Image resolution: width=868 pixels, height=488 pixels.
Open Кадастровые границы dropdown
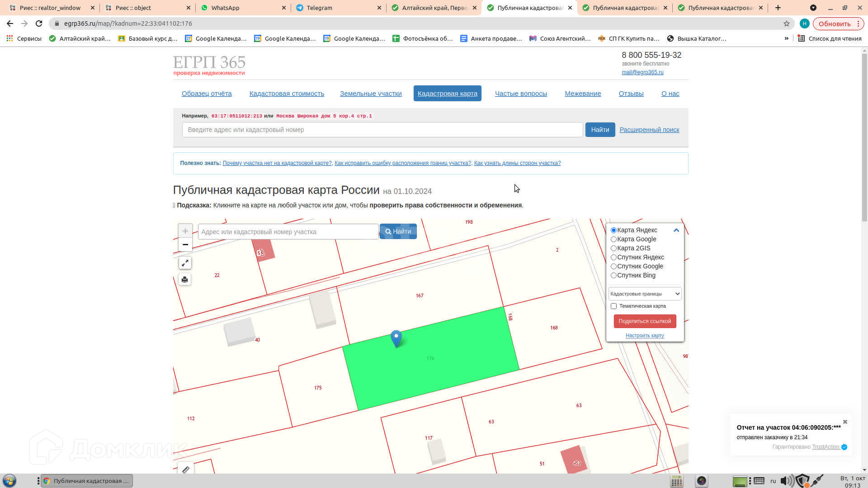[x=644, y=294]
